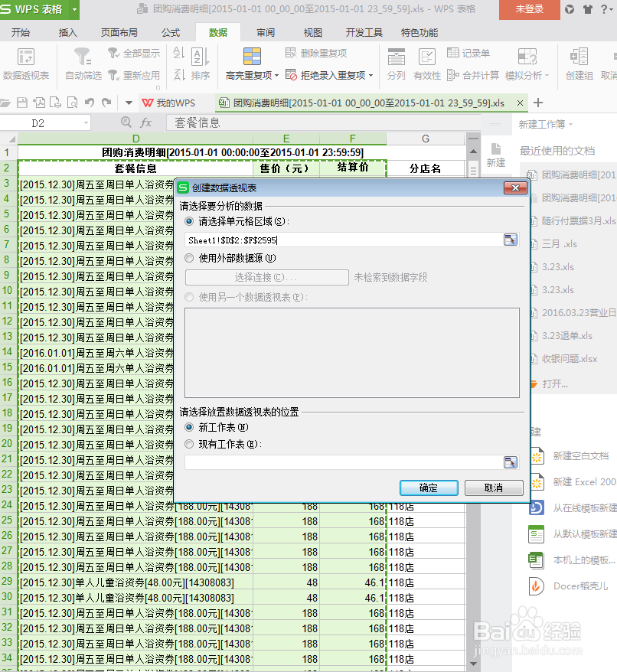Click 删除重复项 remove duplicates
This screenshot has height=672, width=617.
point(316,53)
